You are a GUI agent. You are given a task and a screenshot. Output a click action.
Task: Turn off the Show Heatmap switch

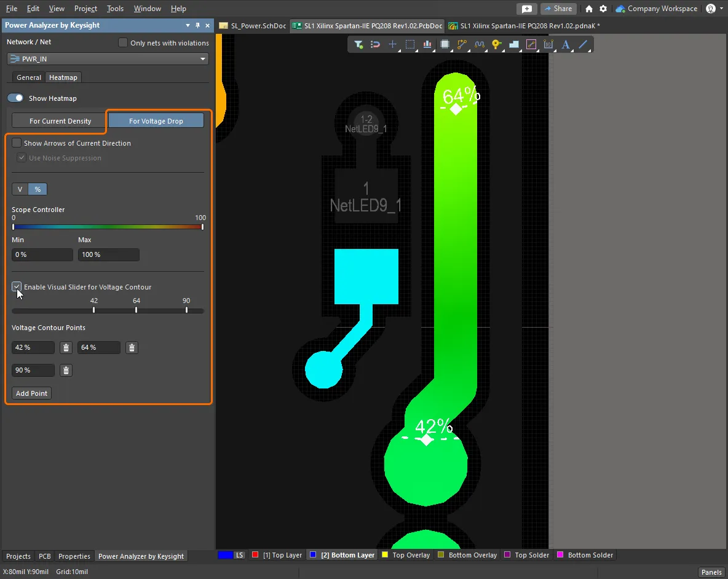[15, 98]
